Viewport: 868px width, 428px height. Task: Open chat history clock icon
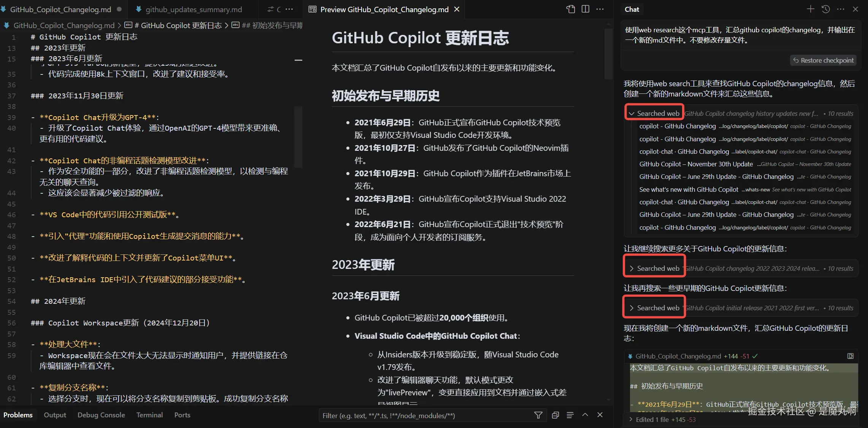(x=825, y=9)
